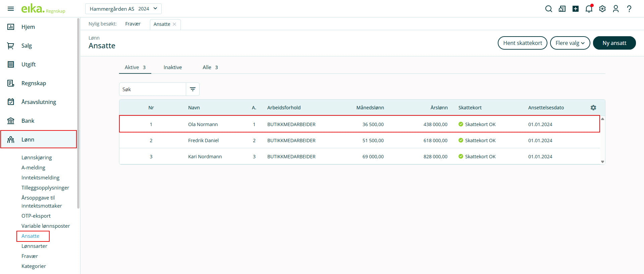Close the Ansatte recent tab
Viewport: 644px width, 274px height.
click(174, 24)
